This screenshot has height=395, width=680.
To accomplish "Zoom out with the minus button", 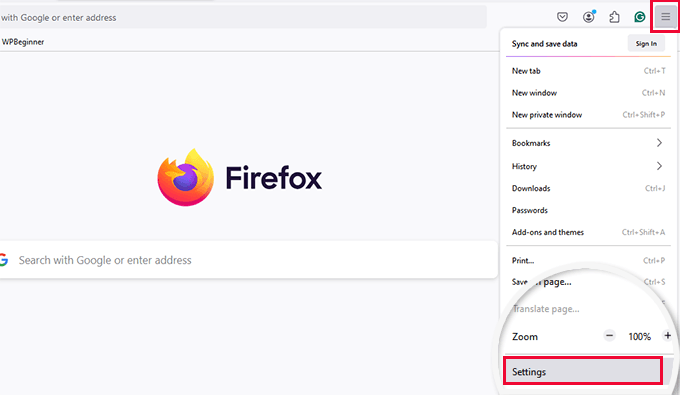I will (609, 336).
